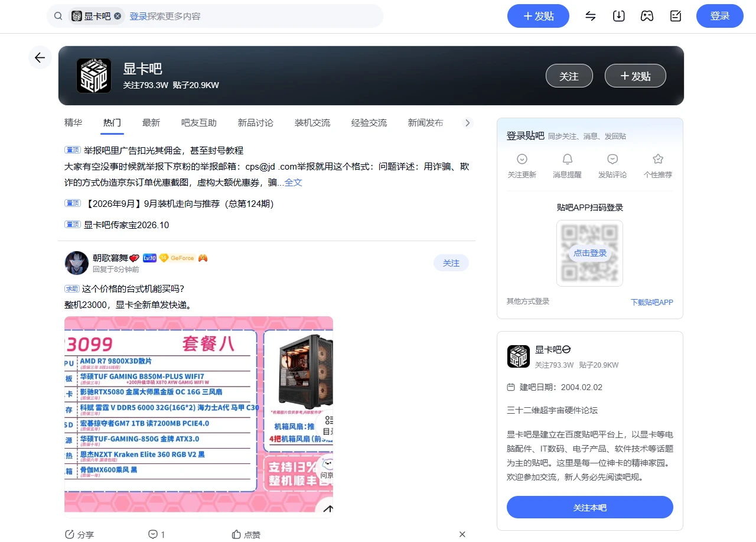Click 点击登录 on the QR code
This screenshot has width=756, height=542.
[x=590, y=253]
